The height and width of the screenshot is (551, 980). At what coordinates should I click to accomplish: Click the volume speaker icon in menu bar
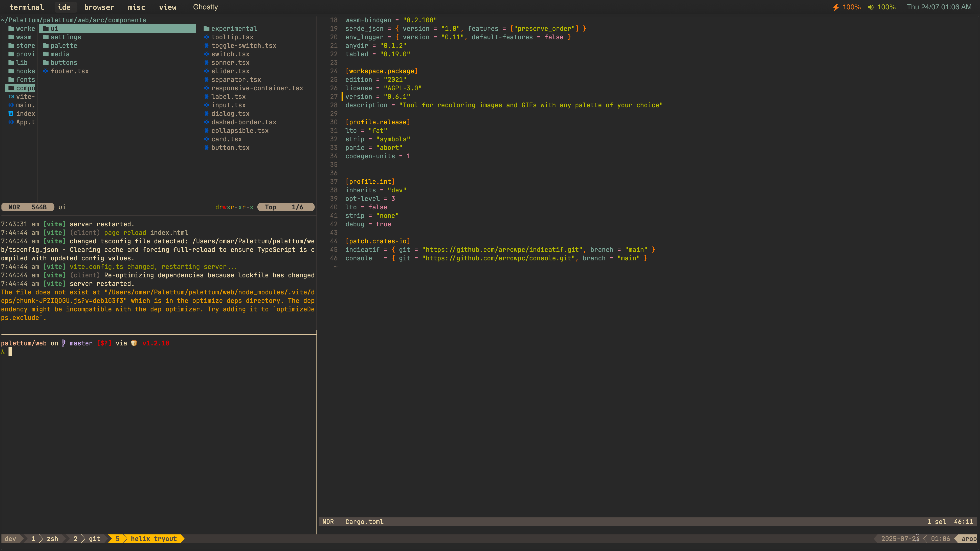click(x=870, y=7)
